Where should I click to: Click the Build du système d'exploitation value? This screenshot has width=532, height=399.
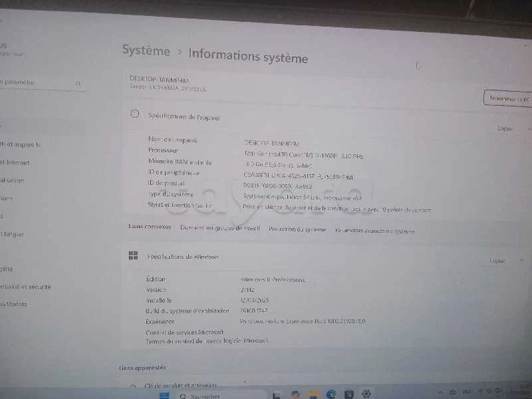(x=254, y=311)
